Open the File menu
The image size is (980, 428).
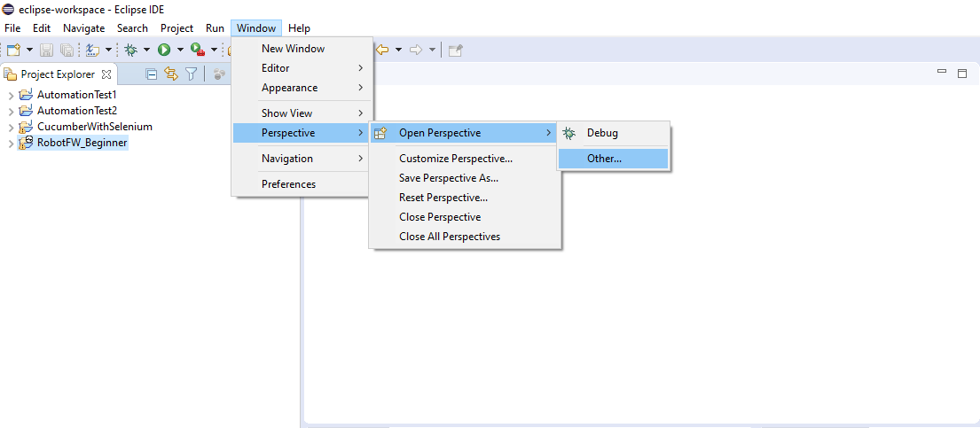tap(12, 28)
